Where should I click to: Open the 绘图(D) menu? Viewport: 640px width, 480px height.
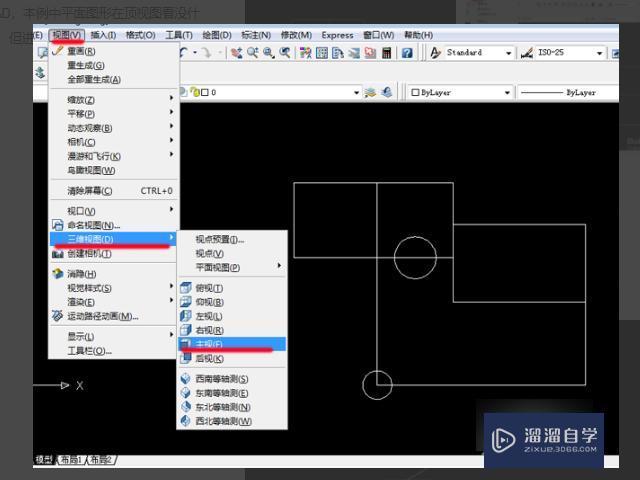click(217, 35)
